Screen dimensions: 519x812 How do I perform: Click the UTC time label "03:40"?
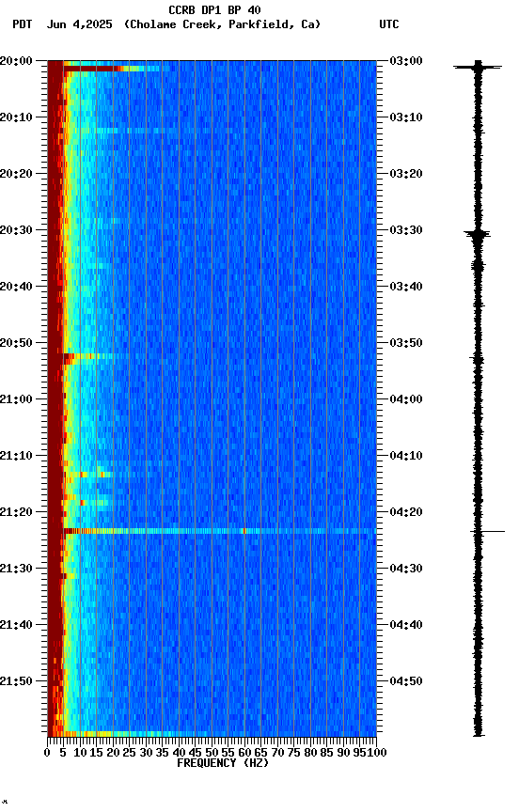click(406, 287)
